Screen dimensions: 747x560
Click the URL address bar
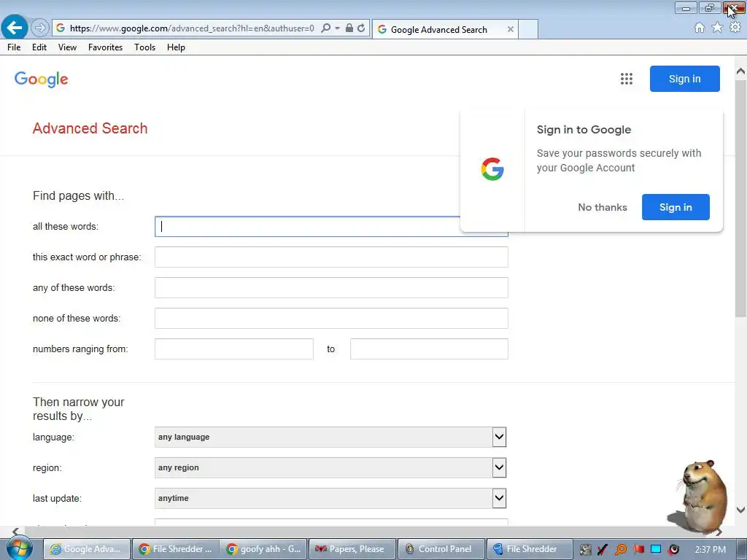[192, 28]
